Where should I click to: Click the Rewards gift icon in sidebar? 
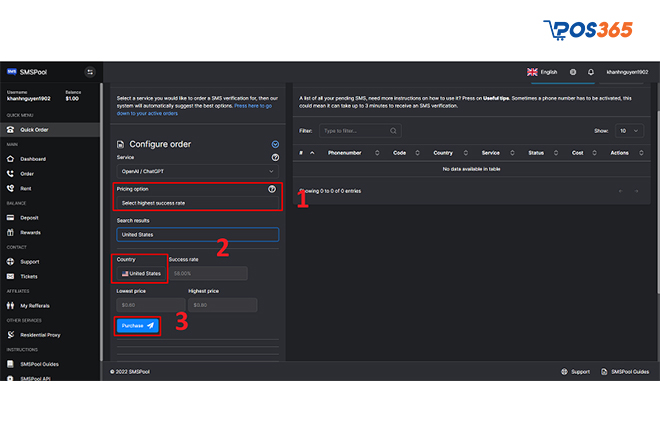click(10, 232)
